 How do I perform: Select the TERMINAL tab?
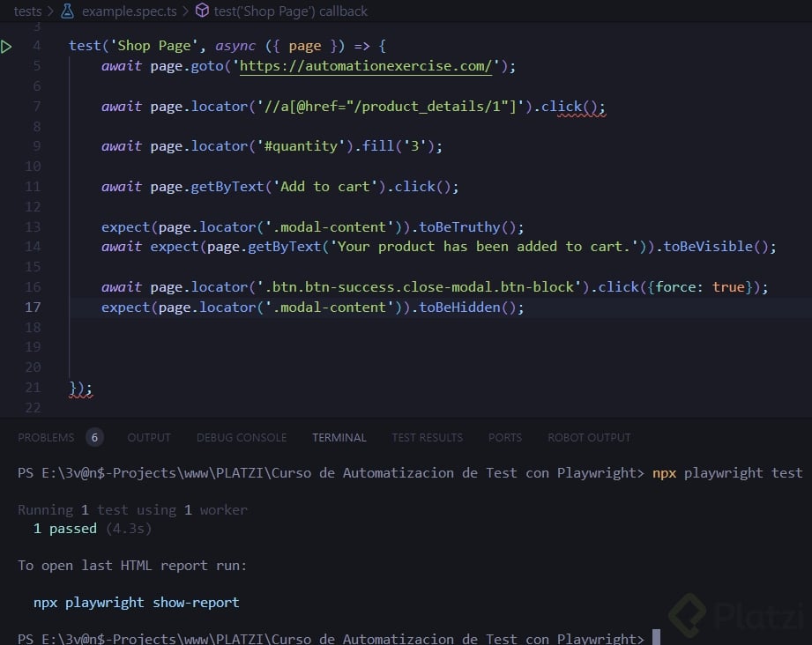coord(339,438)
